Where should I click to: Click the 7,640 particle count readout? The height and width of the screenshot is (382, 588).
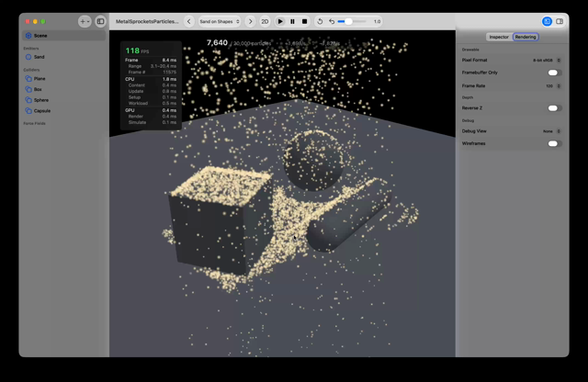[x=217, y=43]
